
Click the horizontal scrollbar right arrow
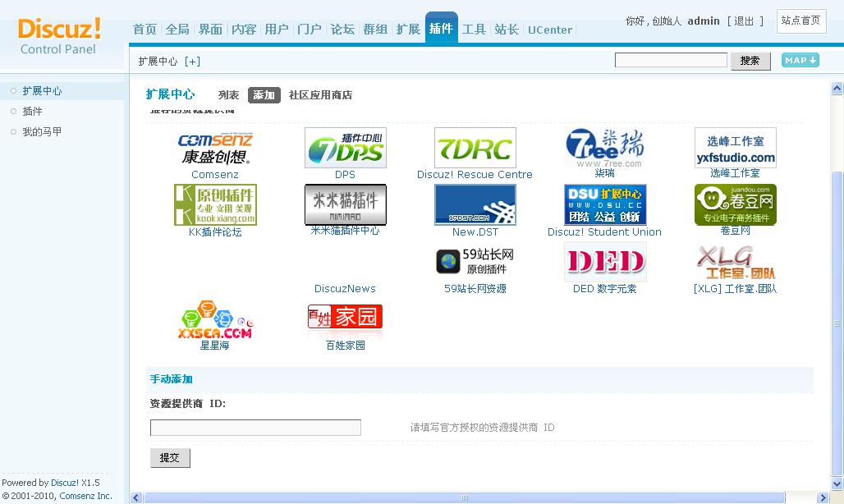pos(823,498)
